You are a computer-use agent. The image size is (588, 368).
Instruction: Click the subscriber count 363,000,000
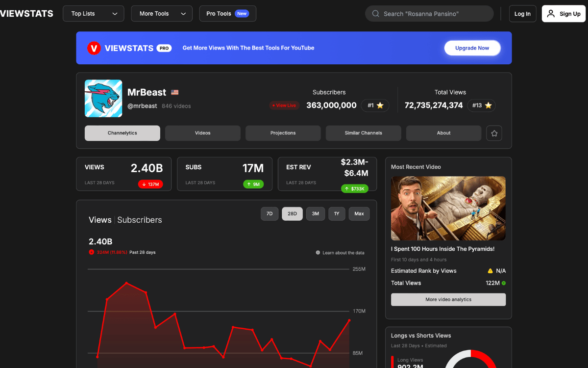[331, 105]
